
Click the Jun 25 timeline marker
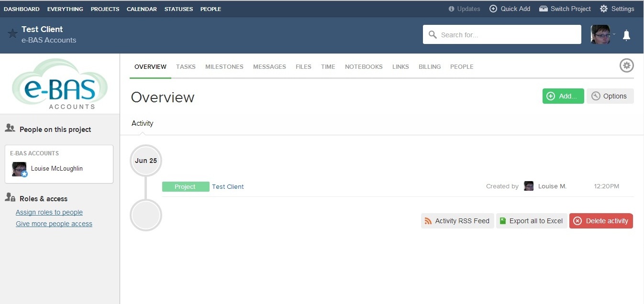pos(146,161)
